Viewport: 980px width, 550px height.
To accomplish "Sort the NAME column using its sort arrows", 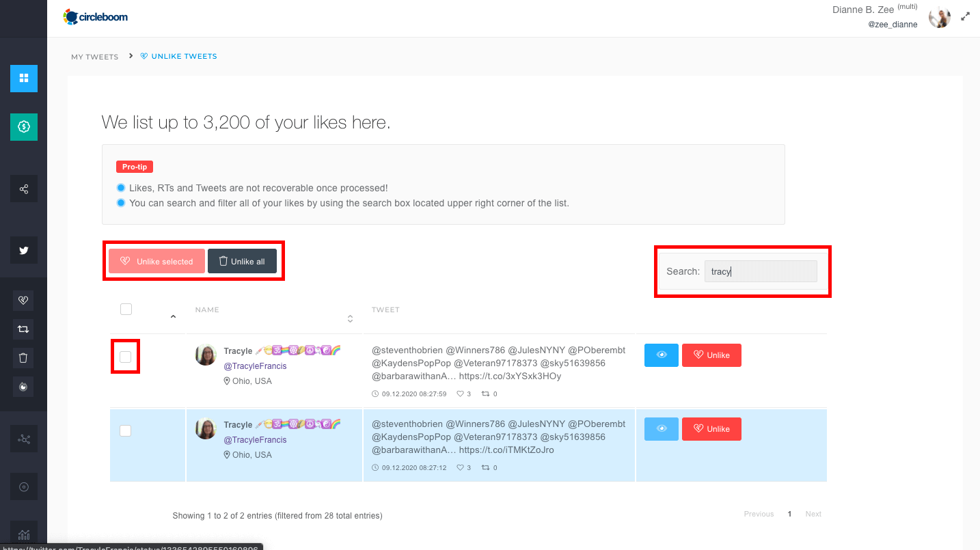I will click(x=349, y=318).
